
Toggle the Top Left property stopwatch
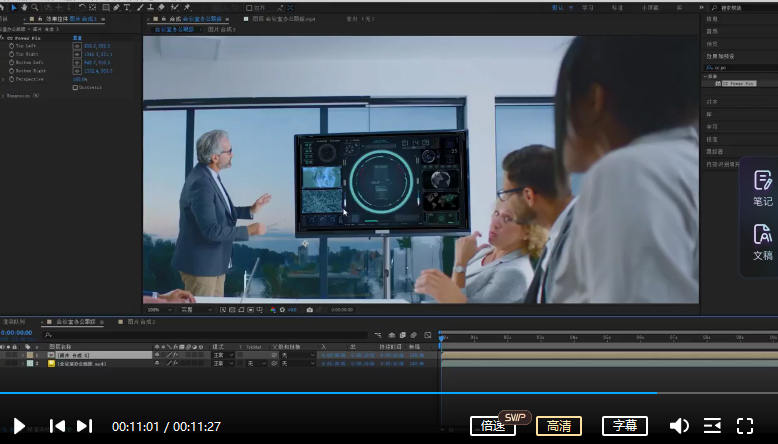tap(9, 46)
